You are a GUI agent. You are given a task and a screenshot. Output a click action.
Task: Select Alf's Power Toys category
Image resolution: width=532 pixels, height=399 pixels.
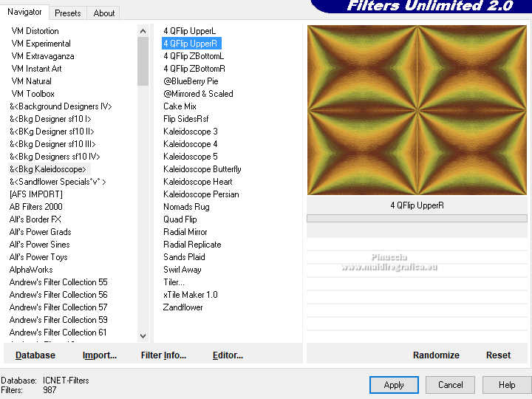38,257
